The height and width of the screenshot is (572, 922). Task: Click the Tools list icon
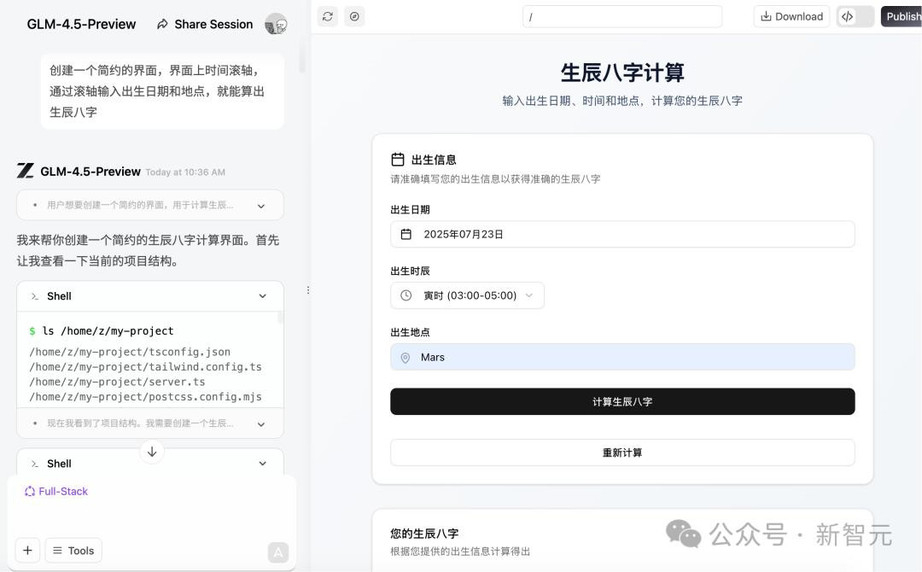(57, 550)
